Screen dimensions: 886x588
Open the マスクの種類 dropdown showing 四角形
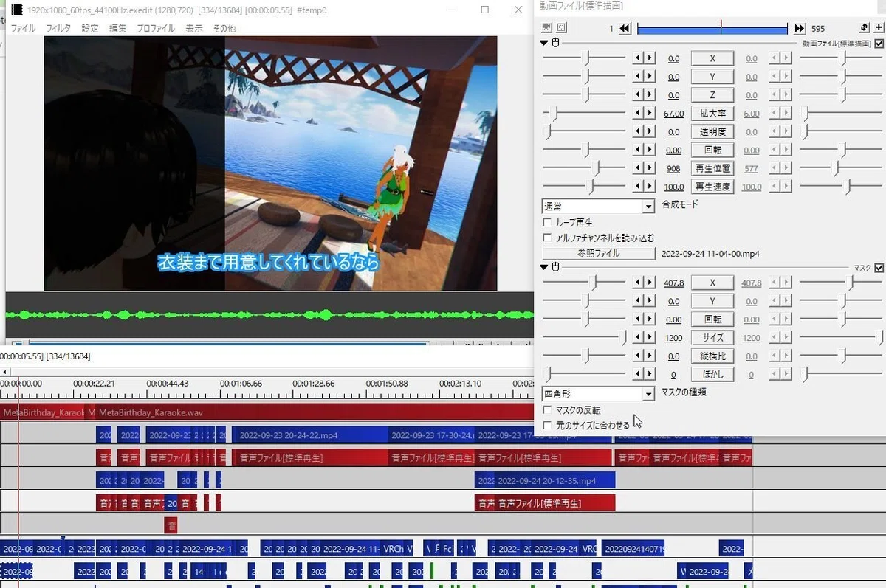(x=598, y=394)
